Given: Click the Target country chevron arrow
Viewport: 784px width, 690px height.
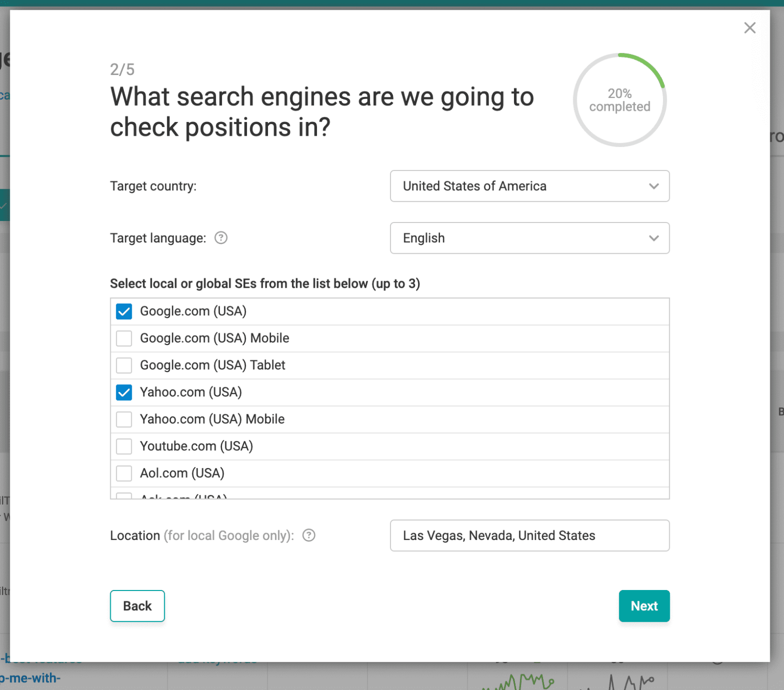Looking at the screenshot, I should 653,186.
